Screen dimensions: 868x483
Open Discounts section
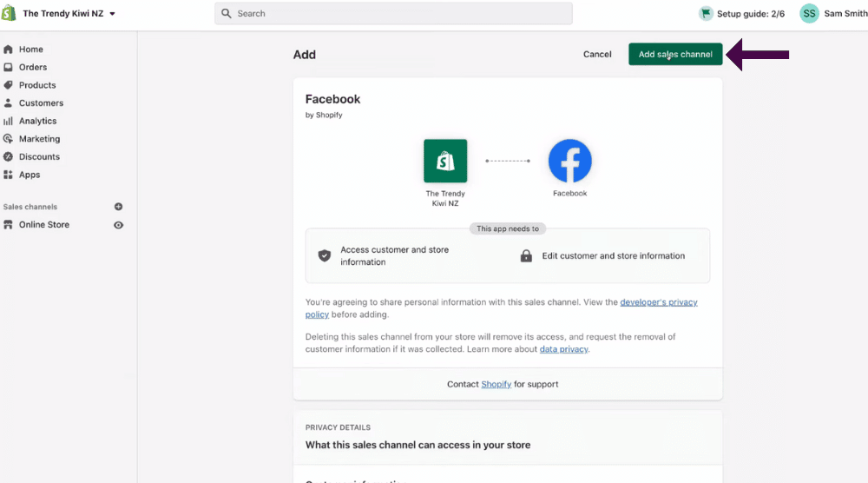pos(39,156)
